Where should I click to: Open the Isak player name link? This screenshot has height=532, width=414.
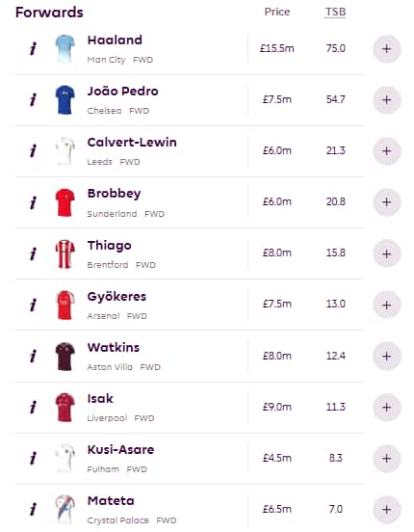click(100, 398)
